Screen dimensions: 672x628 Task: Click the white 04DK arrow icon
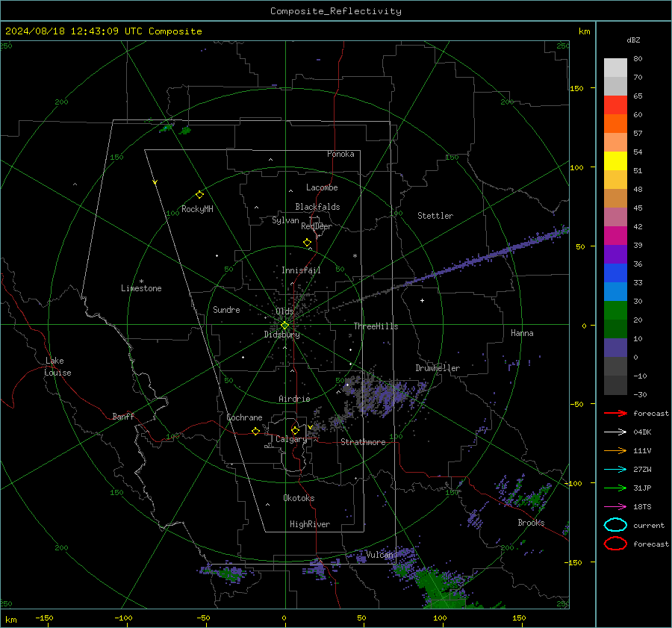[x=615, y=432]
